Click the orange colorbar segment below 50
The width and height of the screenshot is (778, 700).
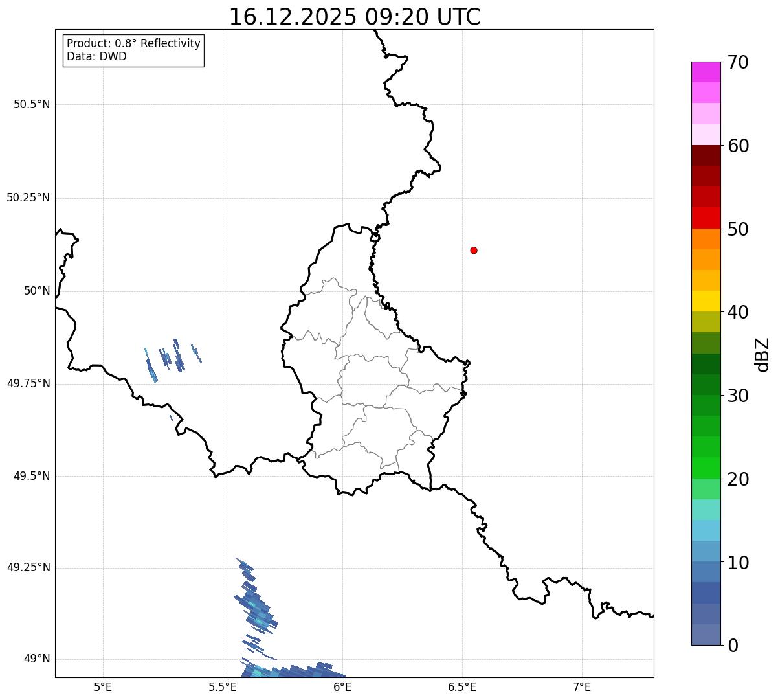[x=706, y=239]
